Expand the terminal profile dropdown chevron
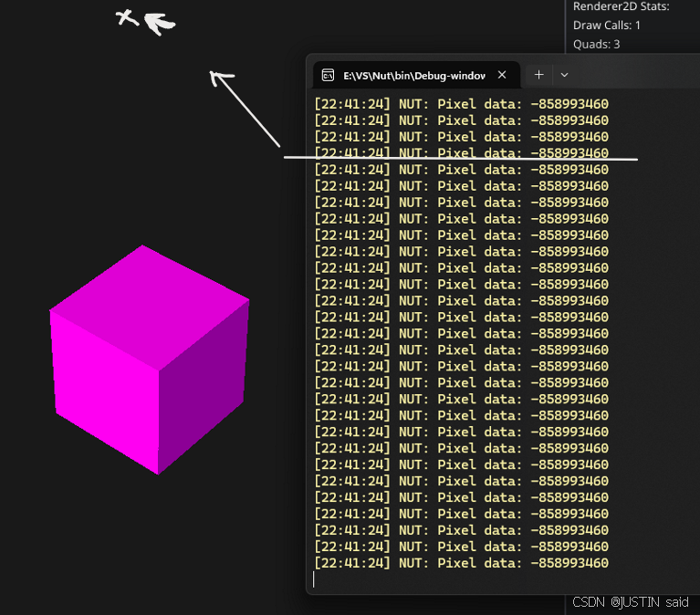The height and width of the screenshot is (615, 700). coord(564,75)
